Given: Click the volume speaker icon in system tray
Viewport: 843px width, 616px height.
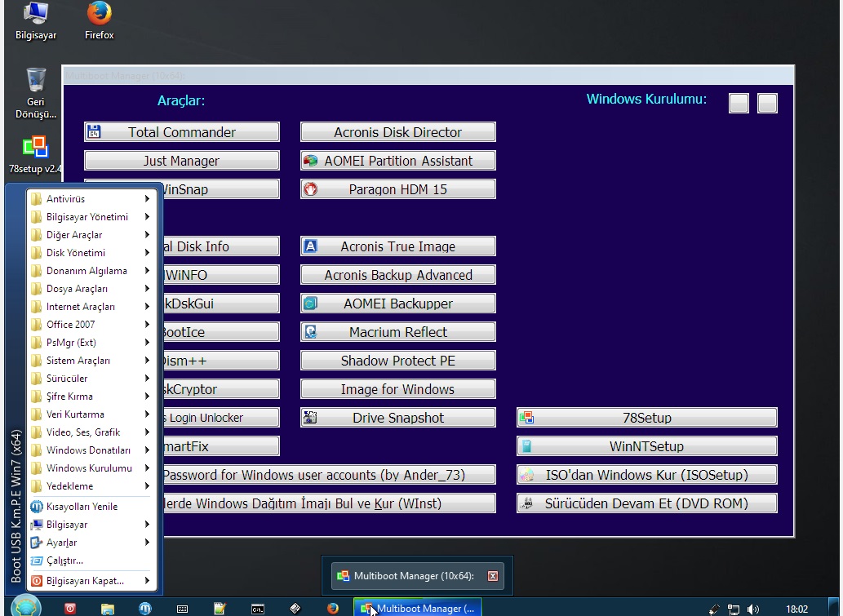Looking at the screenshot, I should pyautogui.click(x=752, y=609).
